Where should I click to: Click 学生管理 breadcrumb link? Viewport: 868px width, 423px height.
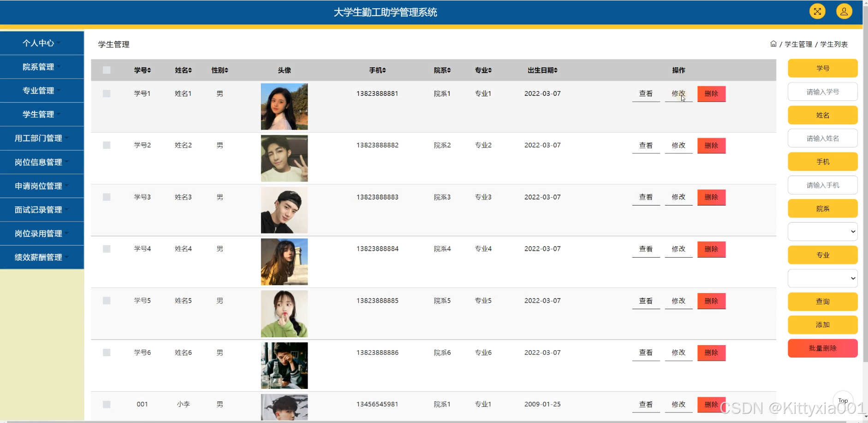pos(798,44)
